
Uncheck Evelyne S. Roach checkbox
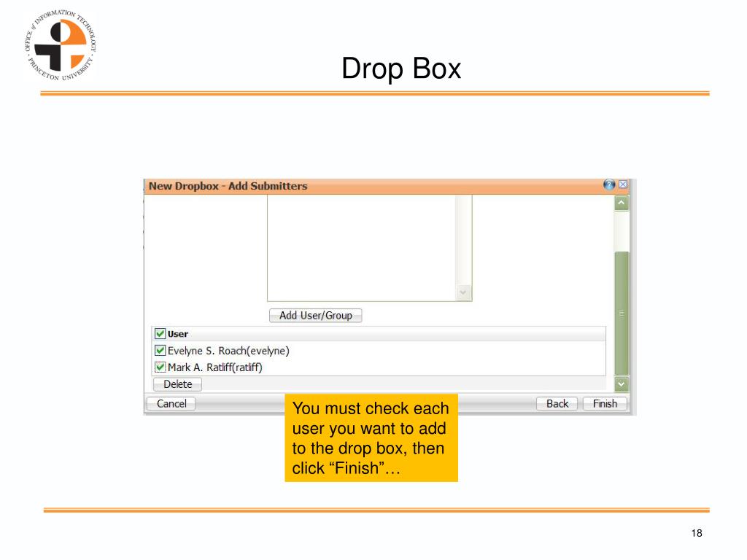(160, 351)
